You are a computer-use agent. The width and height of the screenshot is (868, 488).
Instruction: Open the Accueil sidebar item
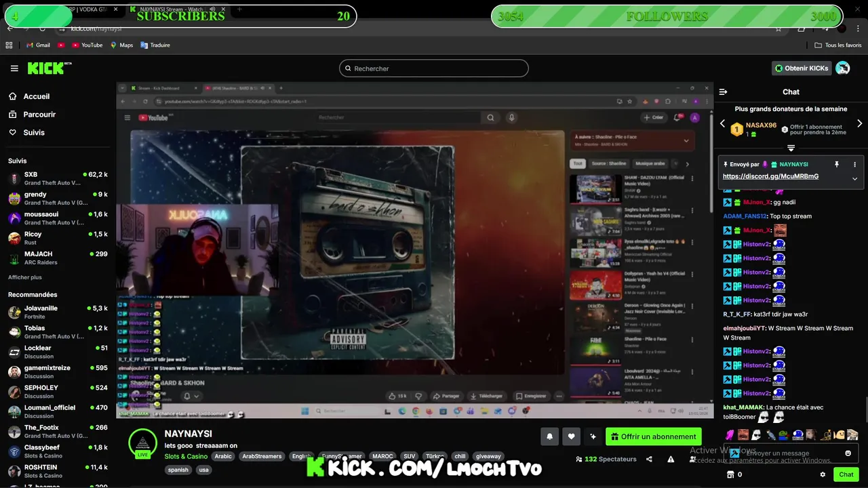point(58,96)
